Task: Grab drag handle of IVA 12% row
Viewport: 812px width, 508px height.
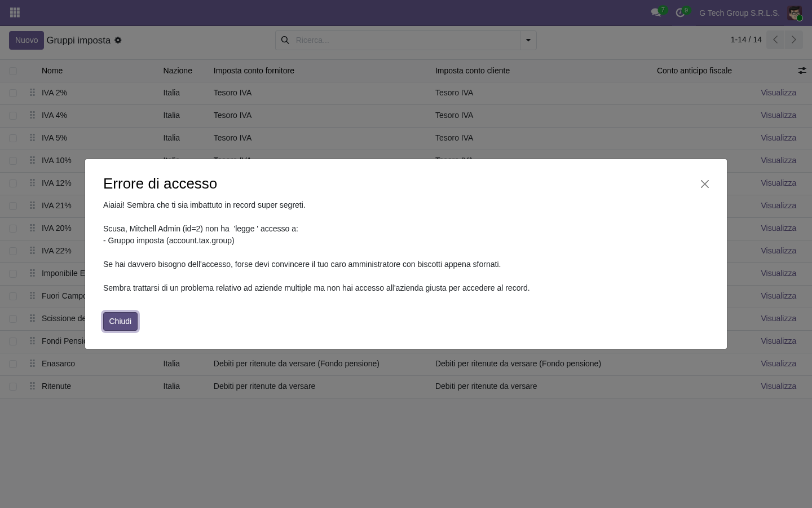Action: [x=32, y=183]
